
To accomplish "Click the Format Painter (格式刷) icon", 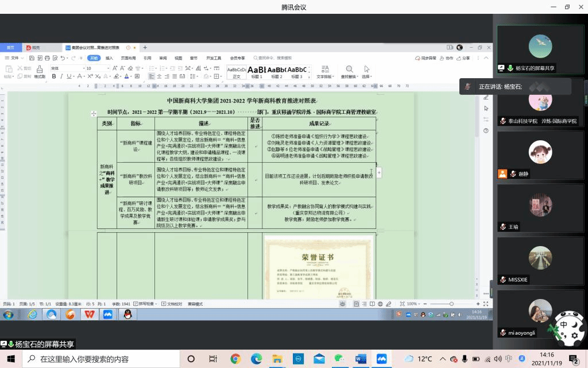I will [39, 71].
